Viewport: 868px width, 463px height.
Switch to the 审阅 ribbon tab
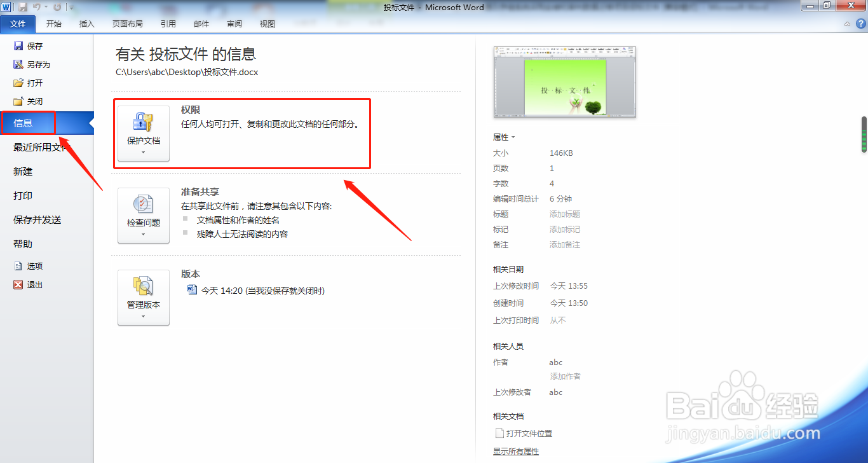coord(234,24)
